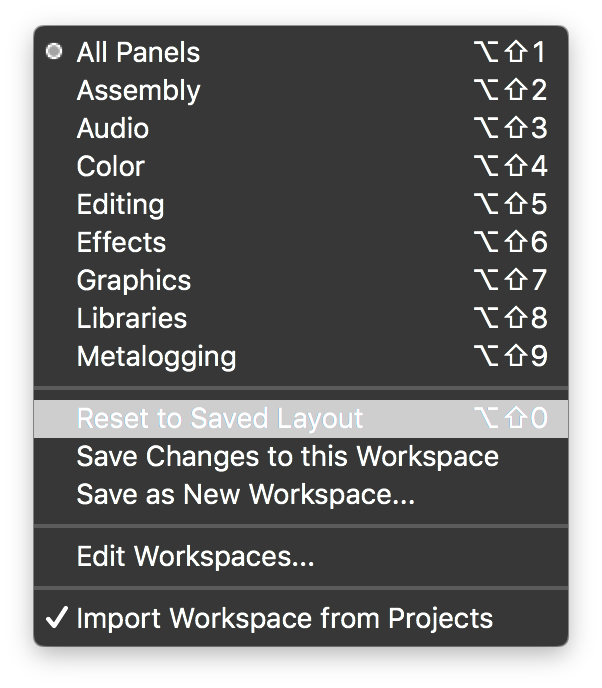Image resolution: width=602 pixels, height=688 pixels.
Task: Switch to the Metalogging workspace
Action: pyautogui.click(x=156, y=357)
